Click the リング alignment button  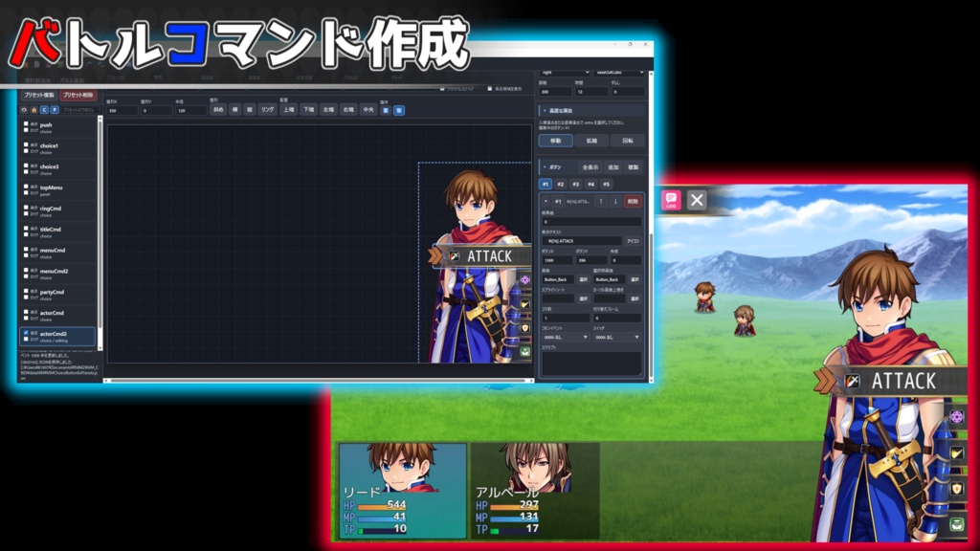pyautogui.click(x=268, y=110)
